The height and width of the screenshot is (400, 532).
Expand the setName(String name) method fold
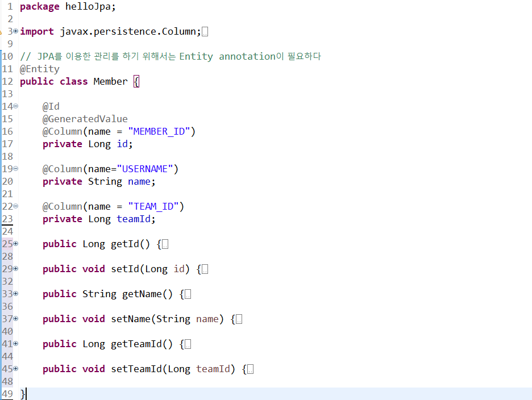click(15, 319)
